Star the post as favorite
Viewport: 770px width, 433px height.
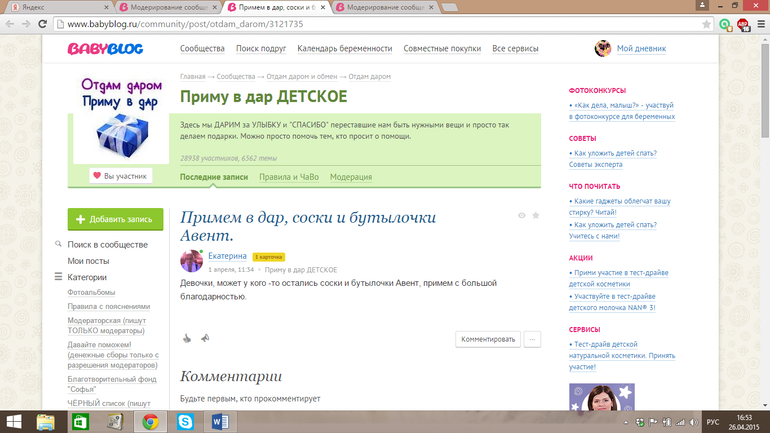pos(536,215)
